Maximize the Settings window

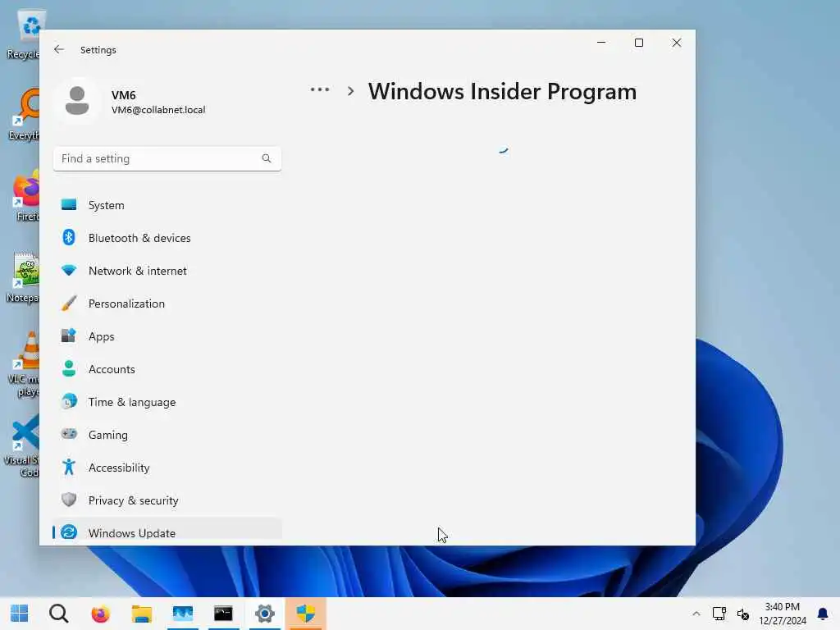(x=639, y=43)
